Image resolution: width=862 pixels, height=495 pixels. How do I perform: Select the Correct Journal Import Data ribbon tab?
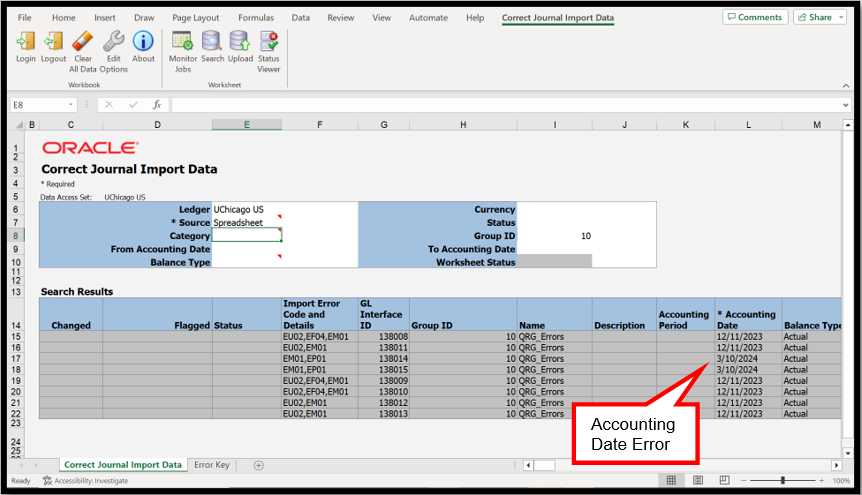(x=557, y=18)
